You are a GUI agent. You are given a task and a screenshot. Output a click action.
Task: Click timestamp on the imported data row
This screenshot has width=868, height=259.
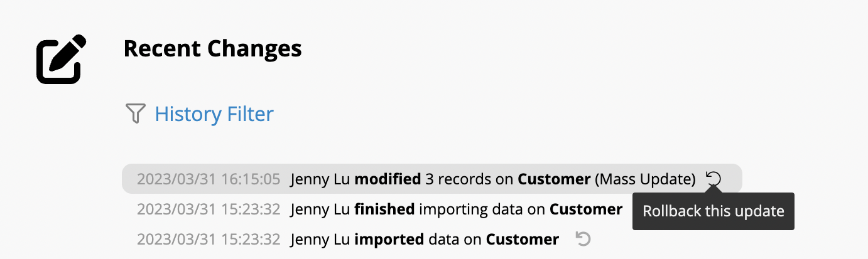click(209, 239)
